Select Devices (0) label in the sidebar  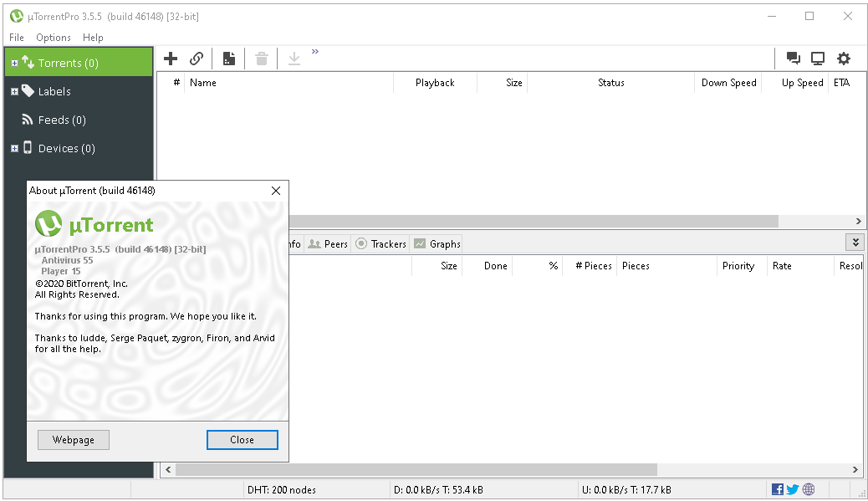[x=66, y=148]
